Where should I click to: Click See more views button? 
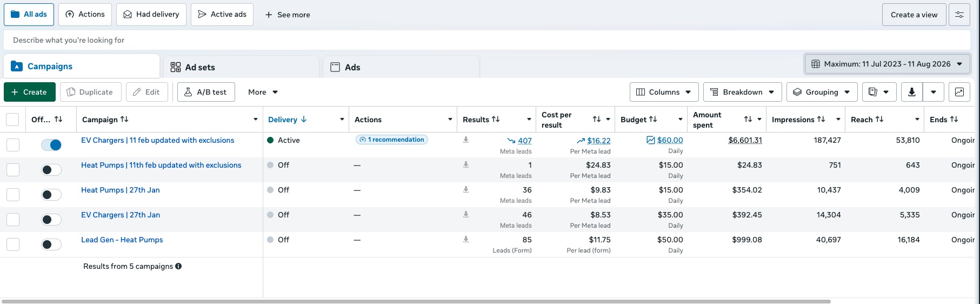(x=288, y=15)
